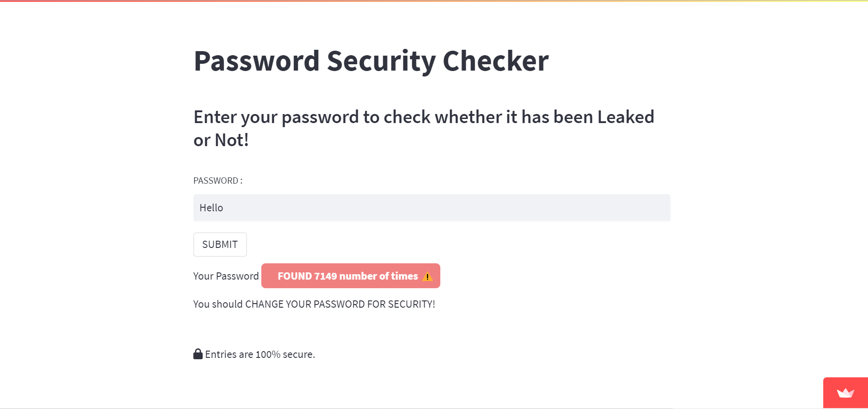Click the yellow warning triangle icon
This screenshot has height=409, width=868.
coord(427,276)
